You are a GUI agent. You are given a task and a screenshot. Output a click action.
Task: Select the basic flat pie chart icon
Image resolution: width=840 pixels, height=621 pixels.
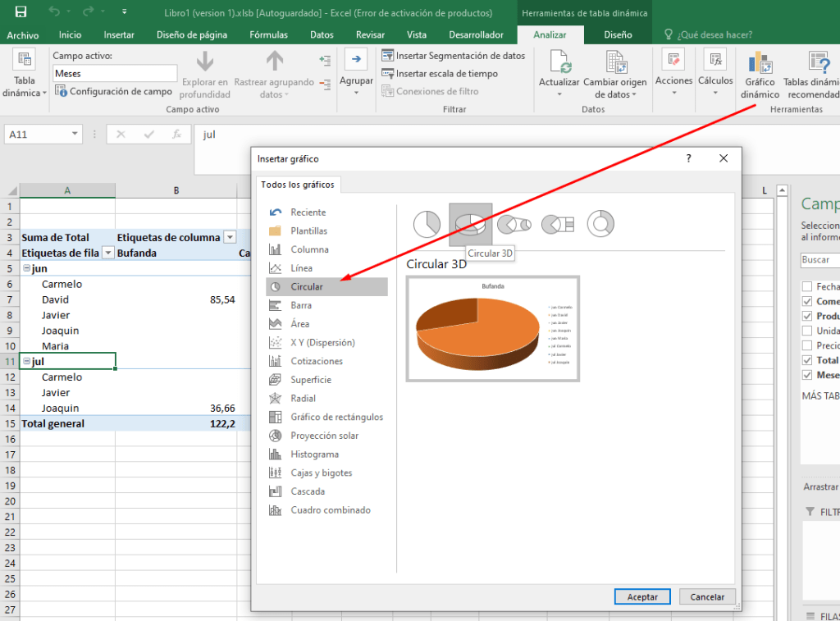(427, 224)
